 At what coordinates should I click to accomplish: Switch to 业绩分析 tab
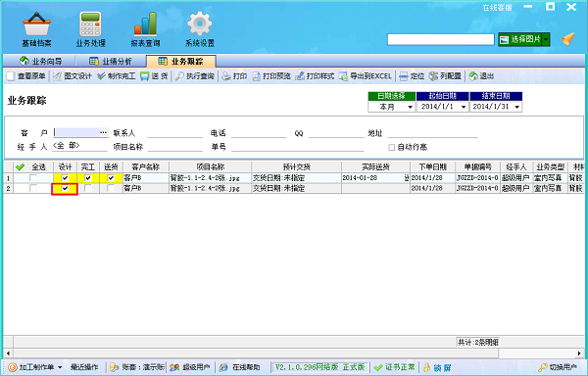point(111,61)
